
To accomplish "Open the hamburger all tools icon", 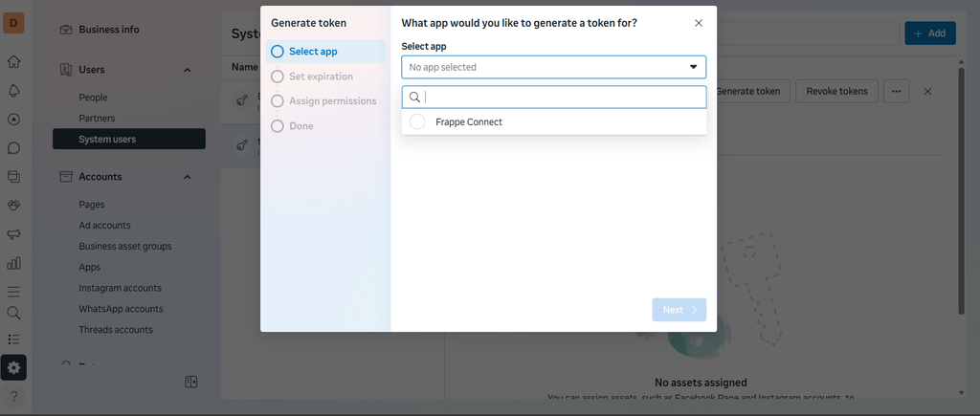I will [x=13, y=292].
